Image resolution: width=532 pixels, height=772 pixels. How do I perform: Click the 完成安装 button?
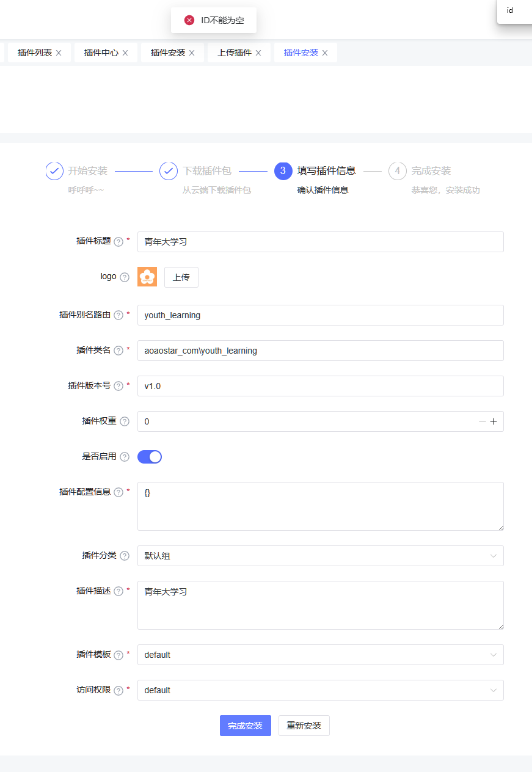[x=245, y=726]
